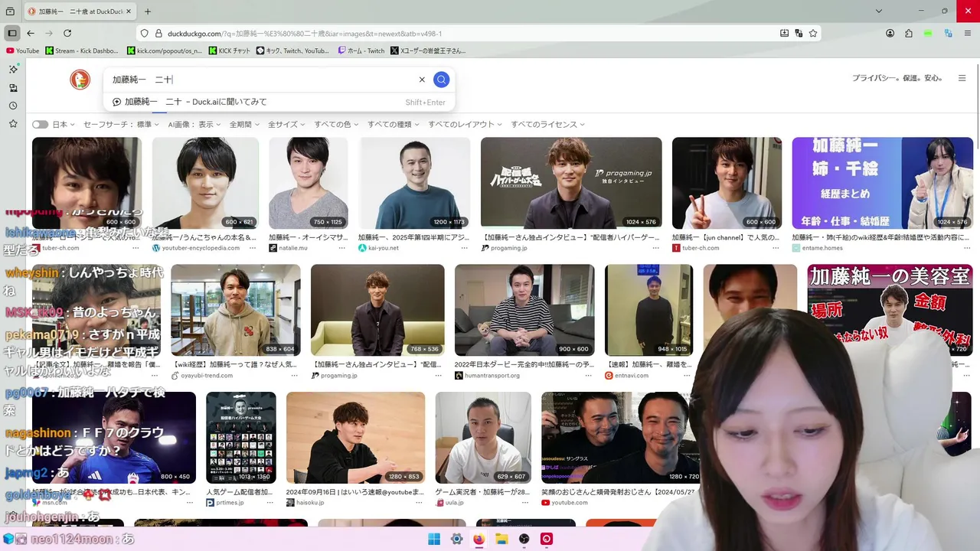This screenshot has width=980, height=551.
Task: Click the tracking protection shield icon
Action: (x=145, y=34)
